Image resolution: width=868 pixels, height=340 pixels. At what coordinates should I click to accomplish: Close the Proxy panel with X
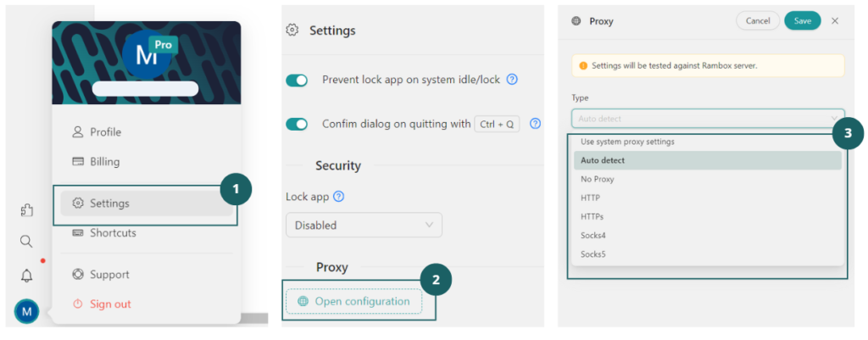click(835, 21)
